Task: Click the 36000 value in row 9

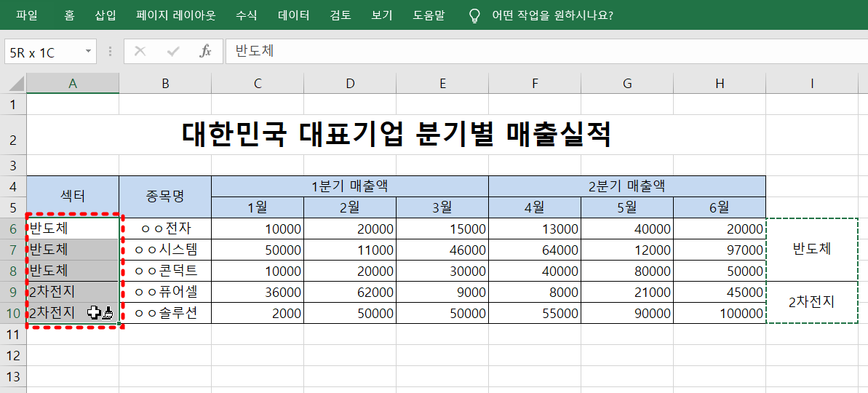Action: pyautogui.click(x=258, y=292)
